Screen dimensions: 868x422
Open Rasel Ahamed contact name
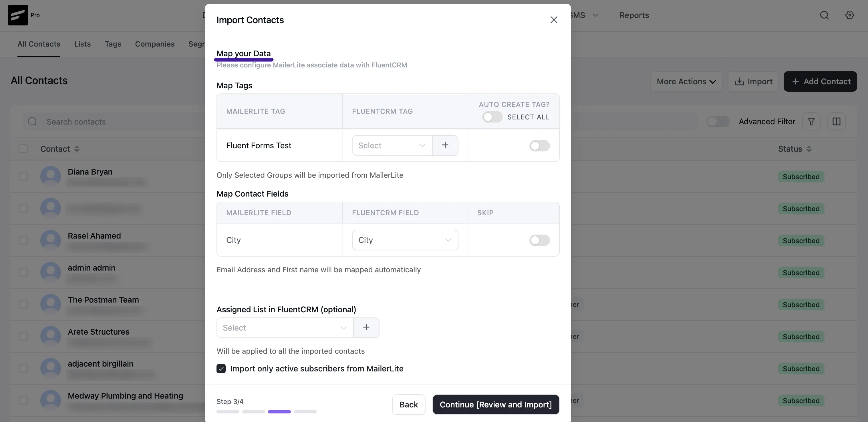tap(94, 235)
